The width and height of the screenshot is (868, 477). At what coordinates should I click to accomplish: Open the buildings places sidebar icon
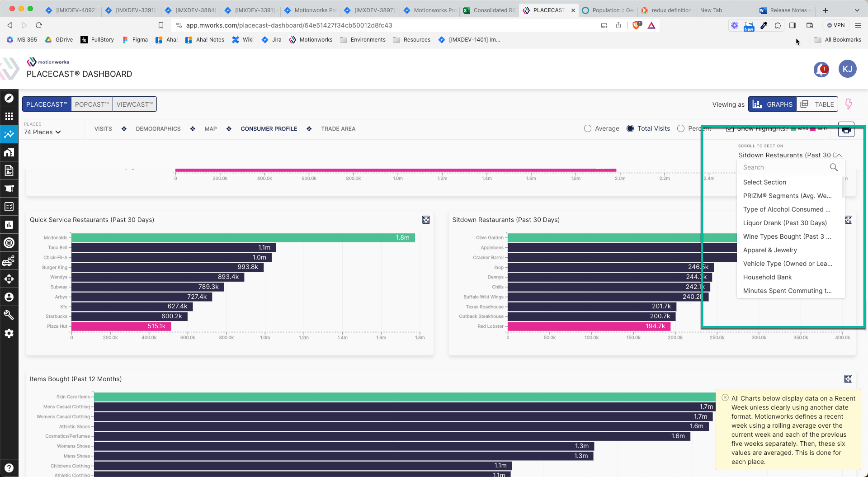9,152
